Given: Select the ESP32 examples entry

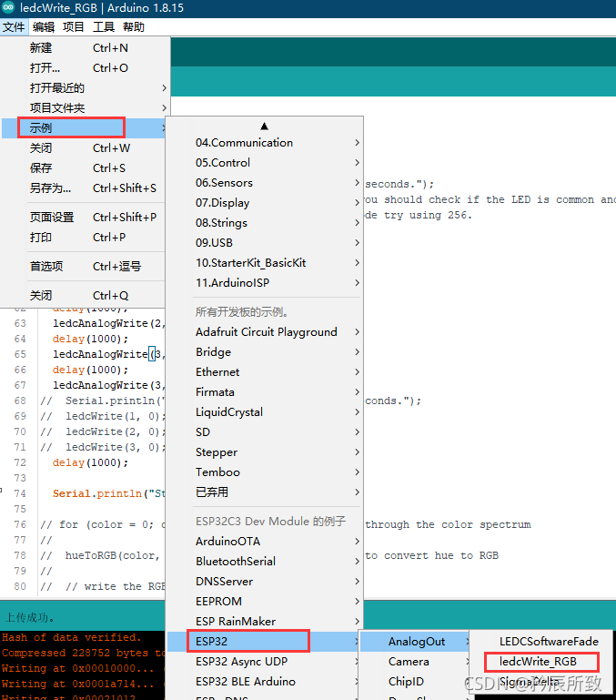Looking at the screenshot, I should click(264, 642).
